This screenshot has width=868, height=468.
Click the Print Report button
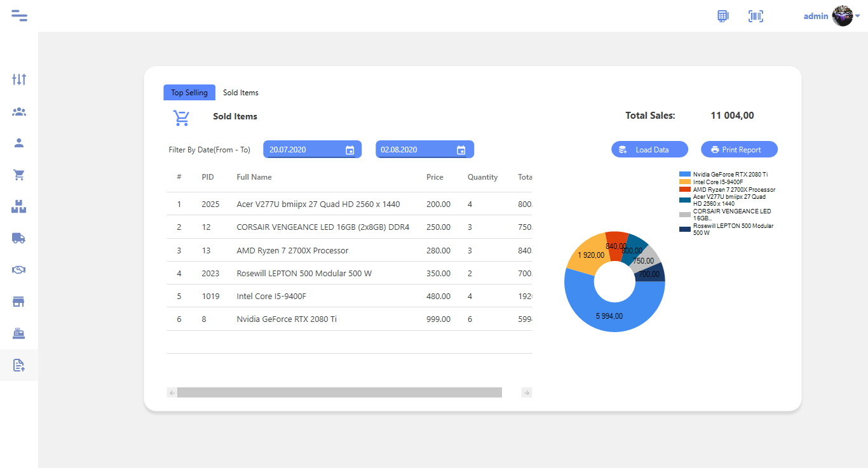coord(739,150)
